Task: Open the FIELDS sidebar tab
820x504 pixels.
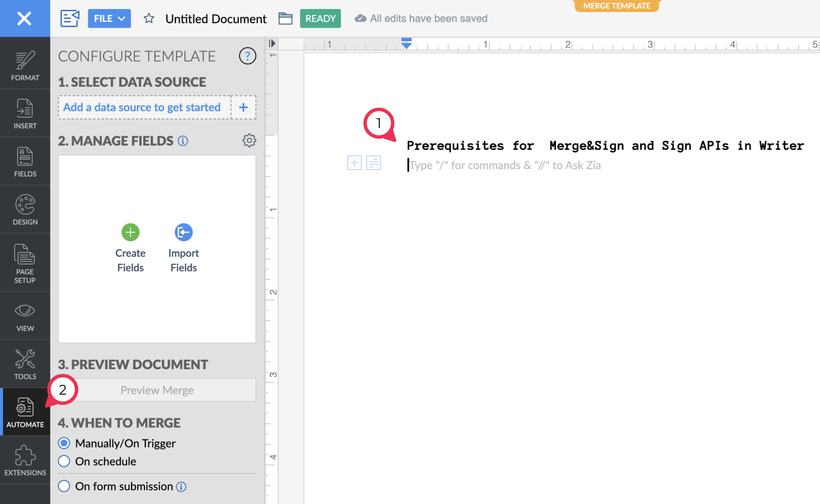Action: point(25,162)
